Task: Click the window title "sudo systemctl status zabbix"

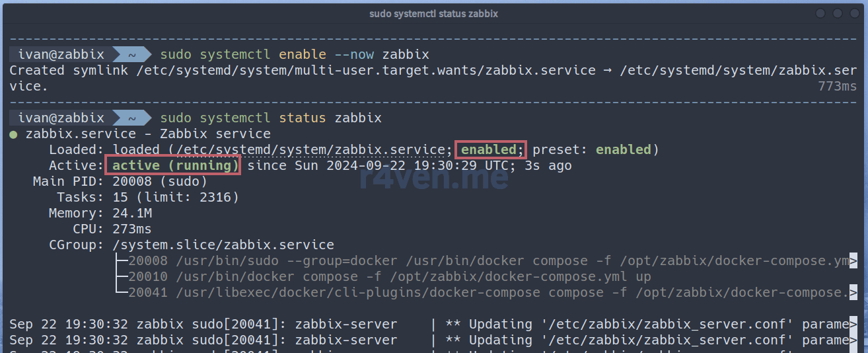Action: [434, 13]
